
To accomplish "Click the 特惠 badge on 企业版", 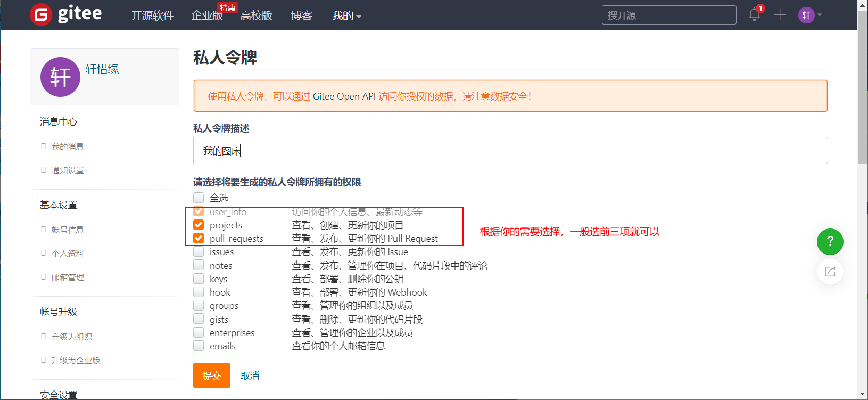I will [227, 7].
